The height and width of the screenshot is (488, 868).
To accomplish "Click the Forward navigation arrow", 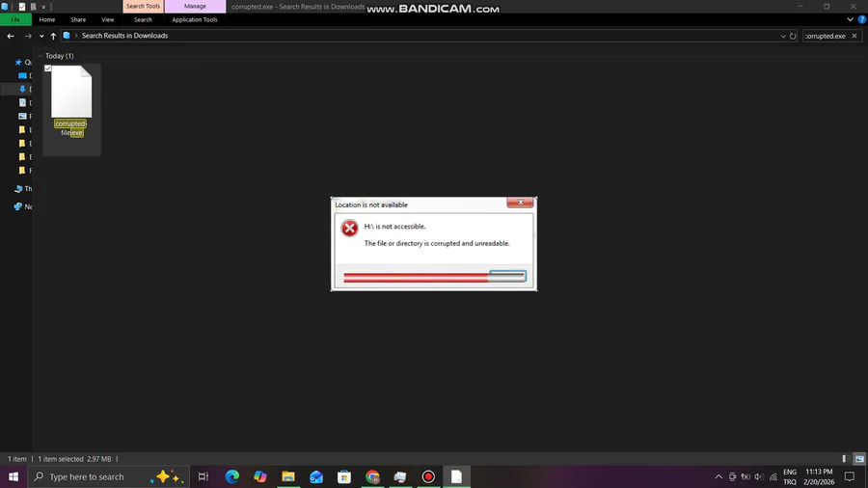I will 28,36.
